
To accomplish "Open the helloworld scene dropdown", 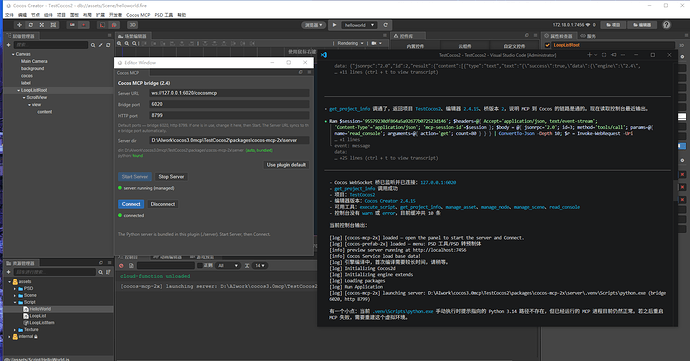I will tap(360, 25).
